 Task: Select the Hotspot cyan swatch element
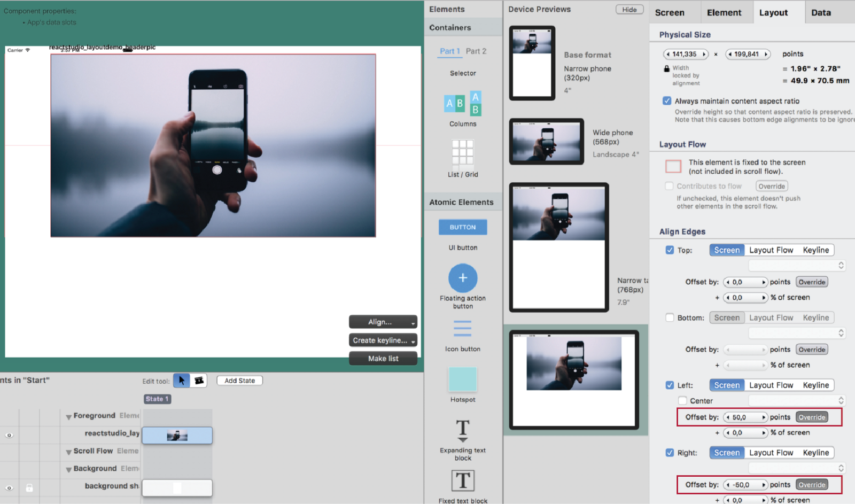coord(463,379)
